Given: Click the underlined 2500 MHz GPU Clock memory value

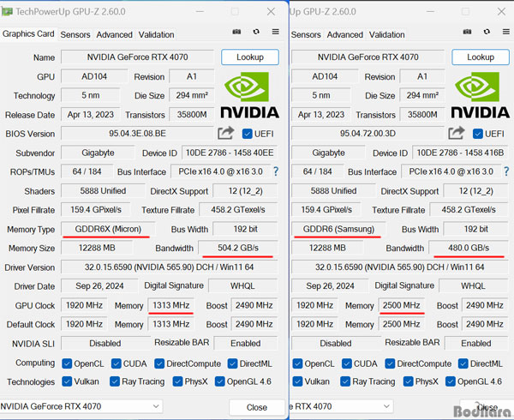Looking at the screenshot, I should [401, 305].
